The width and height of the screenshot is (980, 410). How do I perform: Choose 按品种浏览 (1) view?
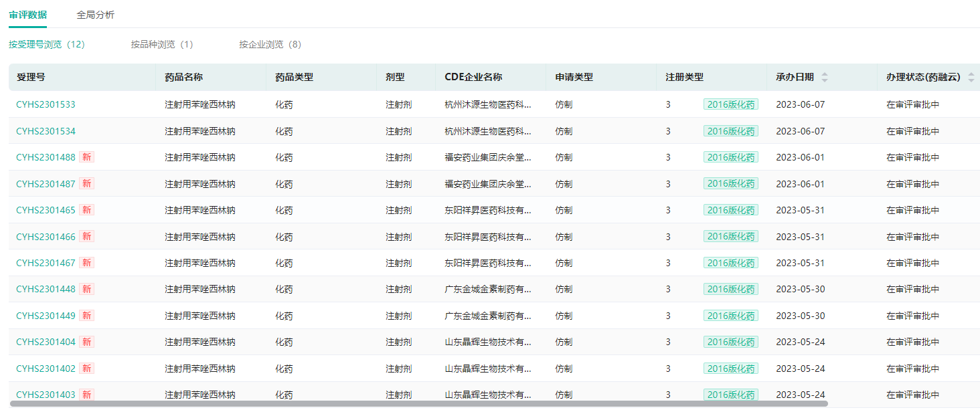pyautogui.click(x=161, y=44)
